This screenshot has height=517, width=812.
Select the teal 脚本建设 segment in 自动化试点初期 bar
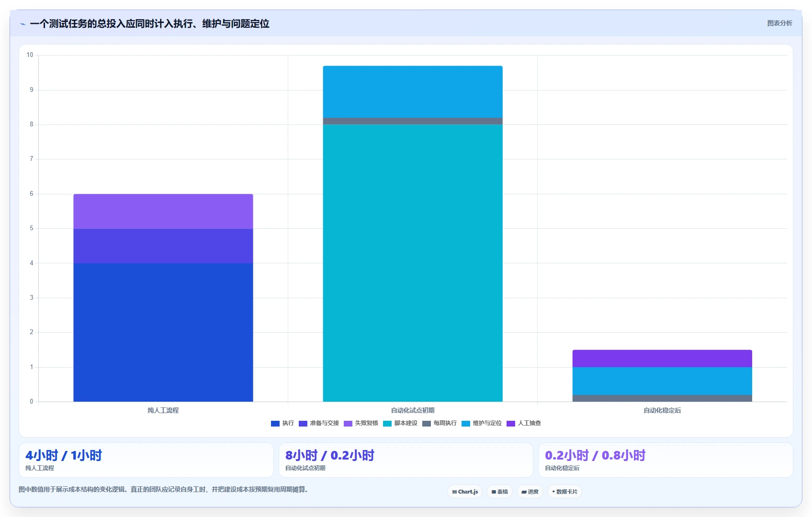pyautogui.click(x=413, y=263)
